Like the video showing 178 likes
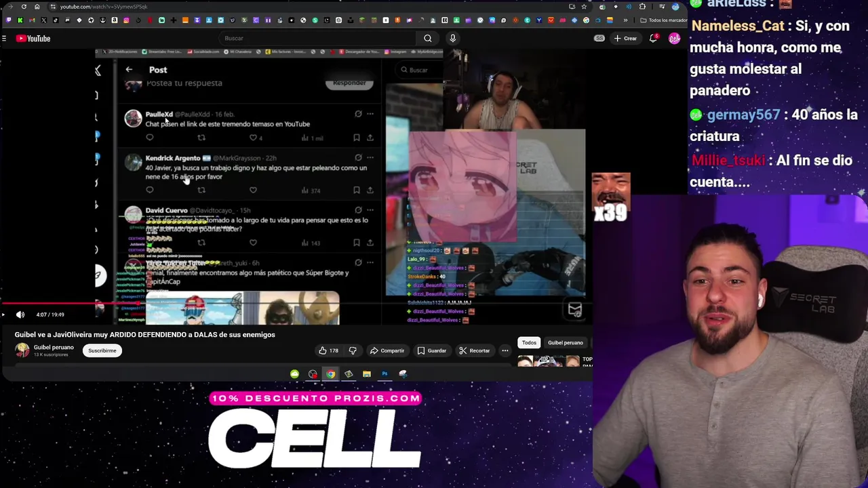 pyautogui.click(x=328, y=350)
